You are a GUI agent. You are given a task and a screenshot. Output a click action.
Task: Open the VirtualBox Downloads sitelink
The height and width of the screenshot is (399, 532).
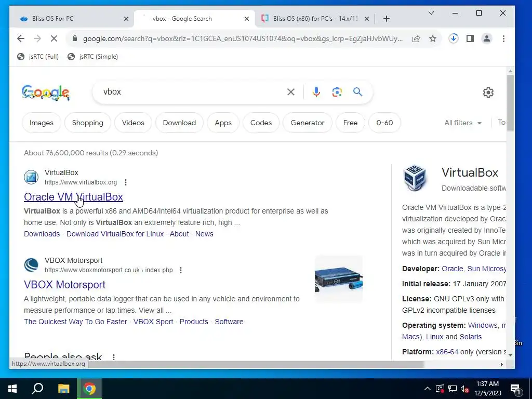42,234
